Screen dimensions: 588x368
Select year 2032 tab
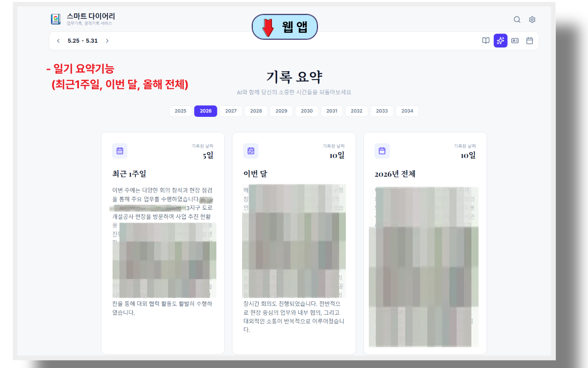point(357,111)
